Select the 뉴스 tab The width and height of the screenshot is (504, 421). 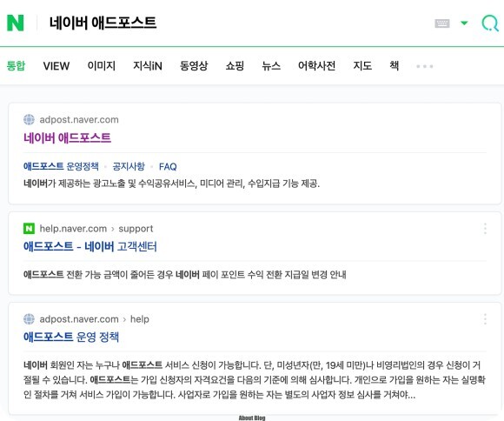point(271,65)
